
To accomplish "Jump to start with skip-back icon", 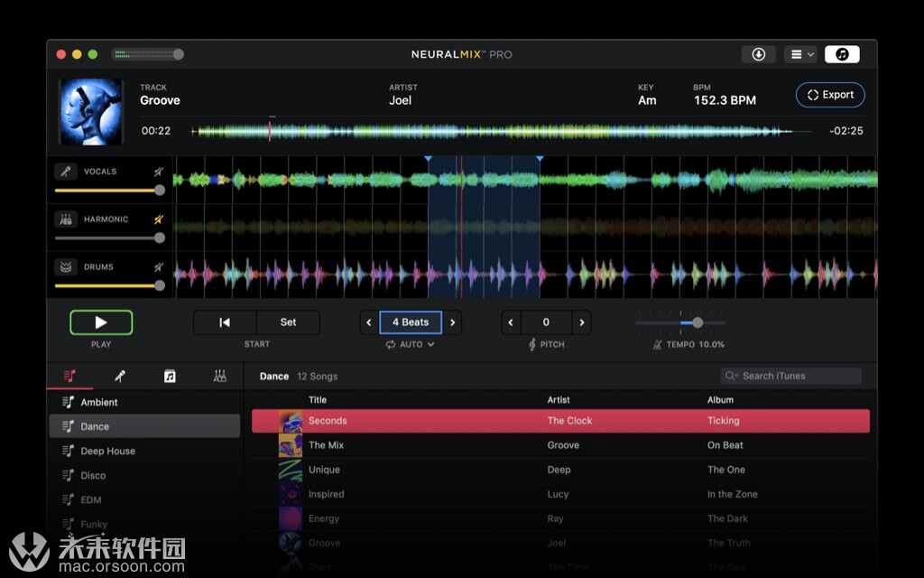I will click(225, 322).
